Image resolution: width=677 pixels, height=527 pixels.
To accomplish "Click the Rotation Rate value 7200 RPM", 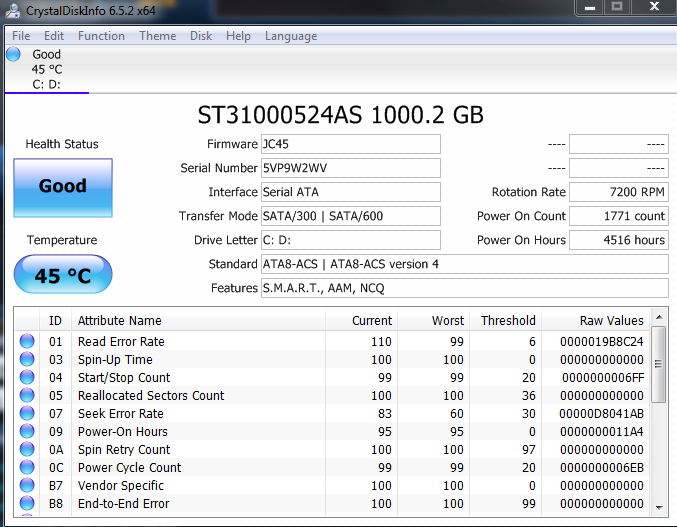I will 619,192.
